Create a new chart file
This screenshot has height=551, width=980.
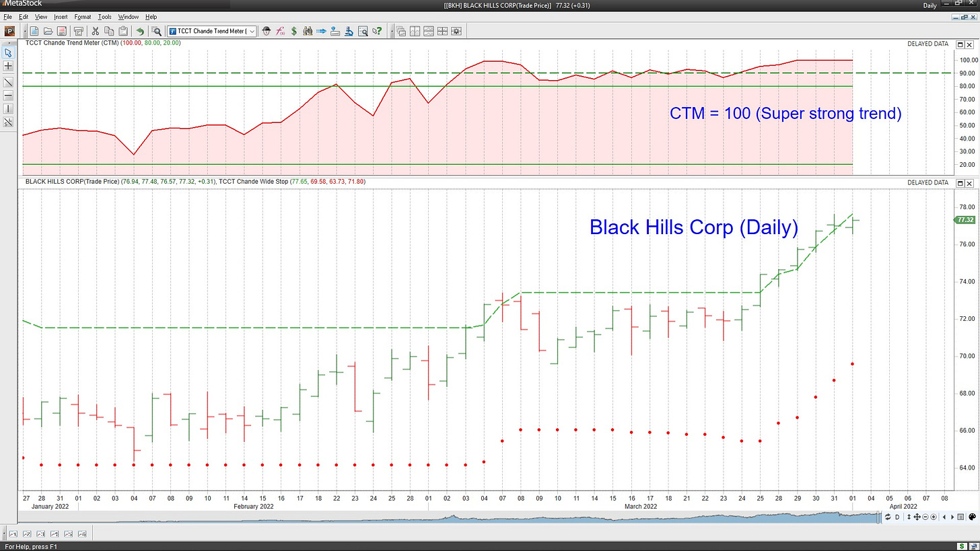coord(34,31)
